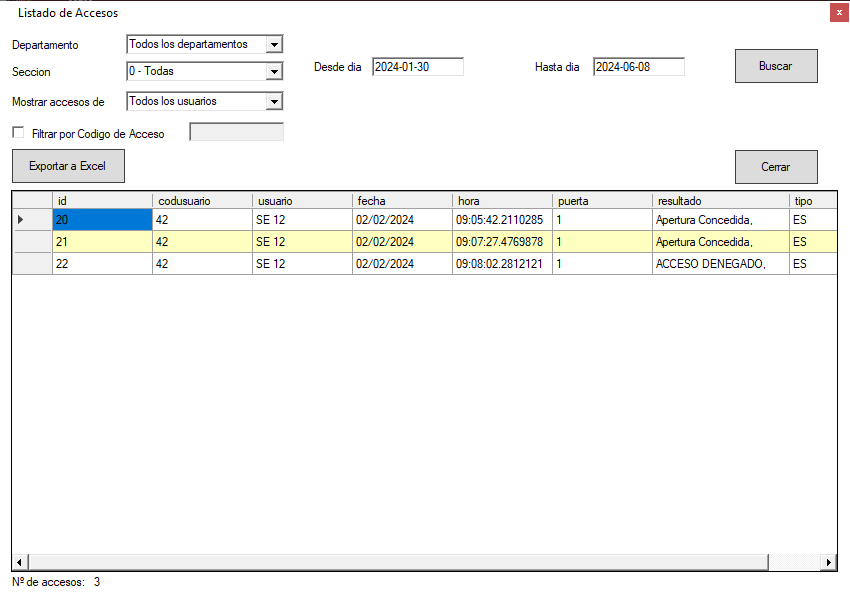The width and height of the screenshot is (850, 593).
Task: Sort by the resultado column header
Action: tap(721, 201)
